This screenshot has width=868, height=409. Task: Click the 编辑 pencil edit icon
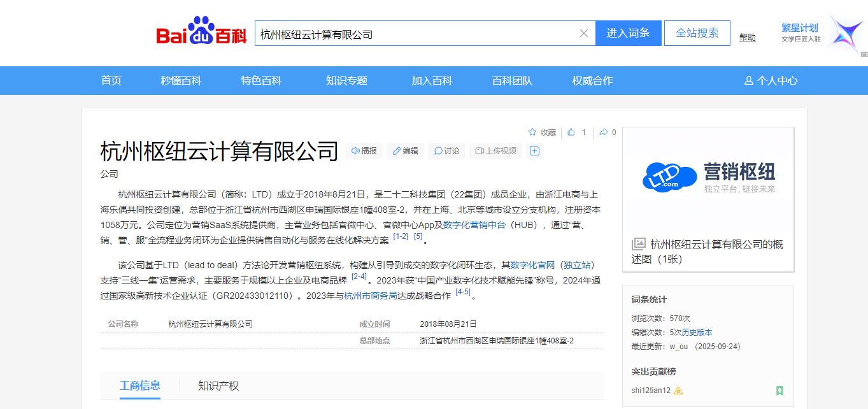[396, 151]
